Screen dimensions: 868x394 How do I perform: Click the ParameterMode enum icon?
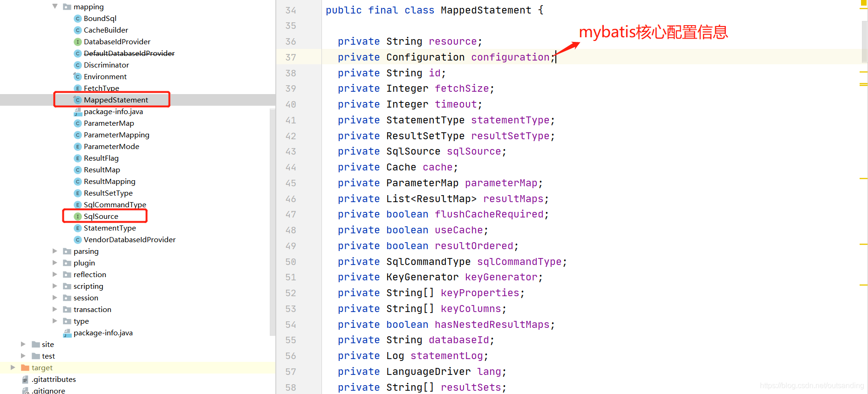78,147
